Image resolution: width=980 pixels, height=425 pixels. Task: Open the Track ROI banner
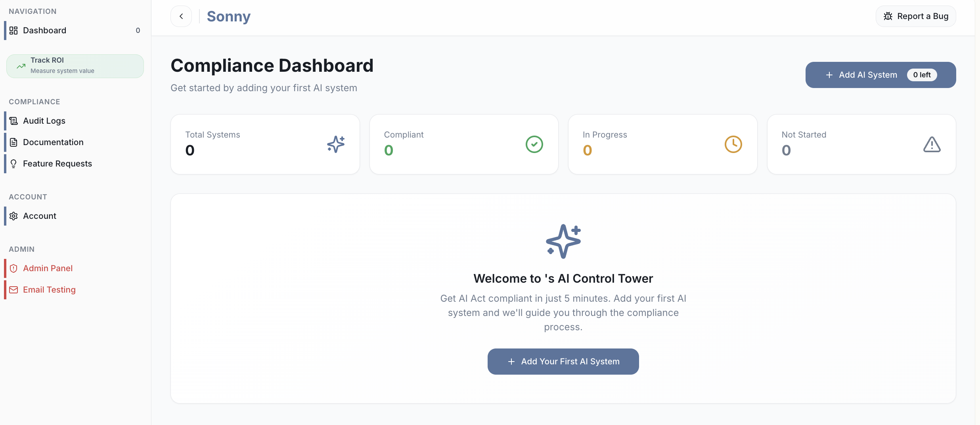pyautogui.click(x=75, y=66)
